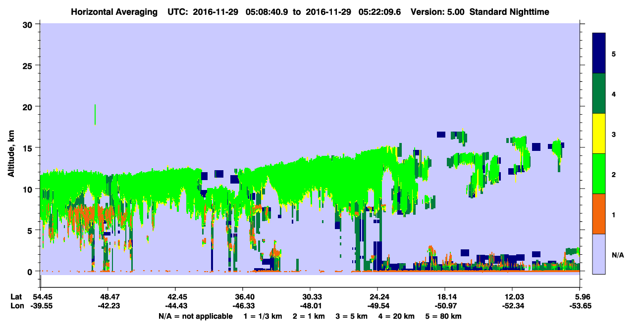Click the 'Standard Nighttime' text
The height and width of the screenshot is (330, 644).
[509, 12]
